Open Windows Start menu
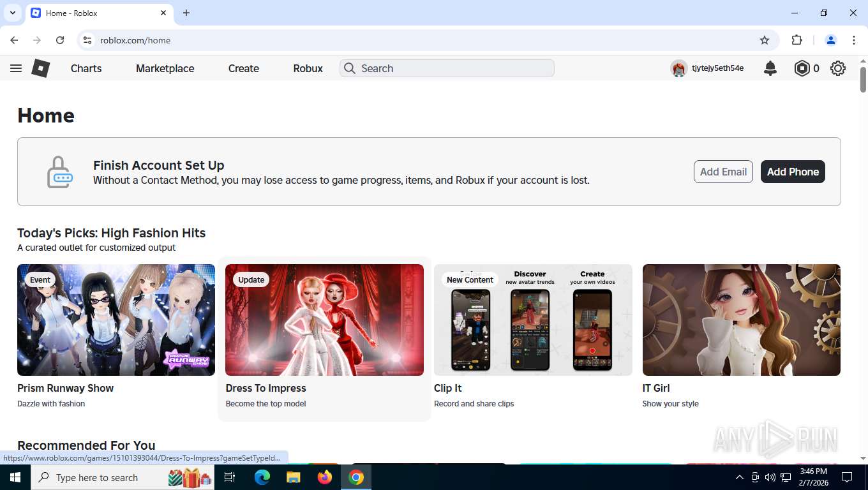Screen dimensions: 868x490 pyautogui.click(x=15, y=477)
